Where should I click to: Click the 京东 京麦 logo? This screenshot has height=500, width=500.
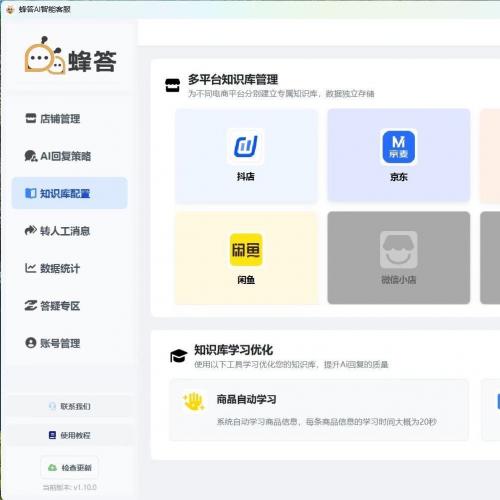pyautogui.click(x=399, y=147)
